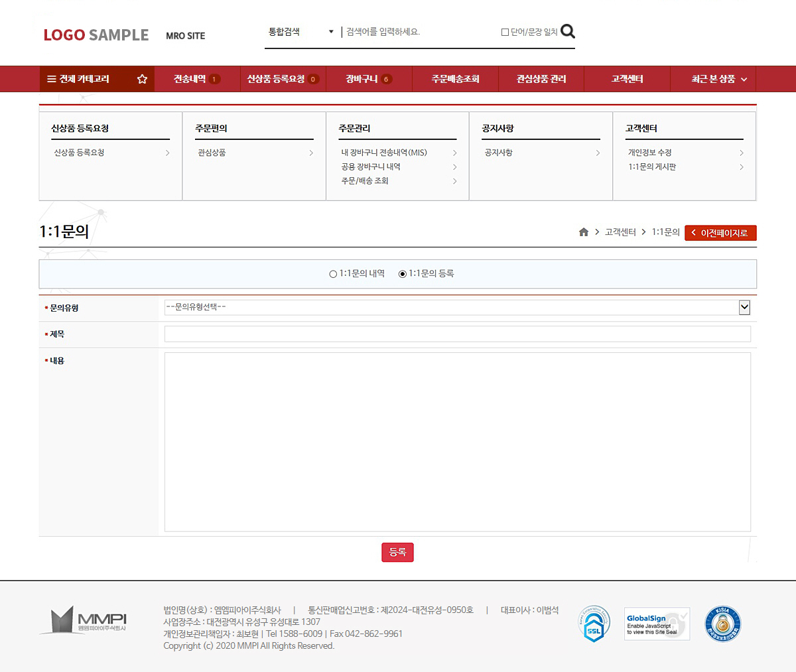Click the SSL security badge
Viewport: 796px width, 672px height.
click(x=594, y=624)
